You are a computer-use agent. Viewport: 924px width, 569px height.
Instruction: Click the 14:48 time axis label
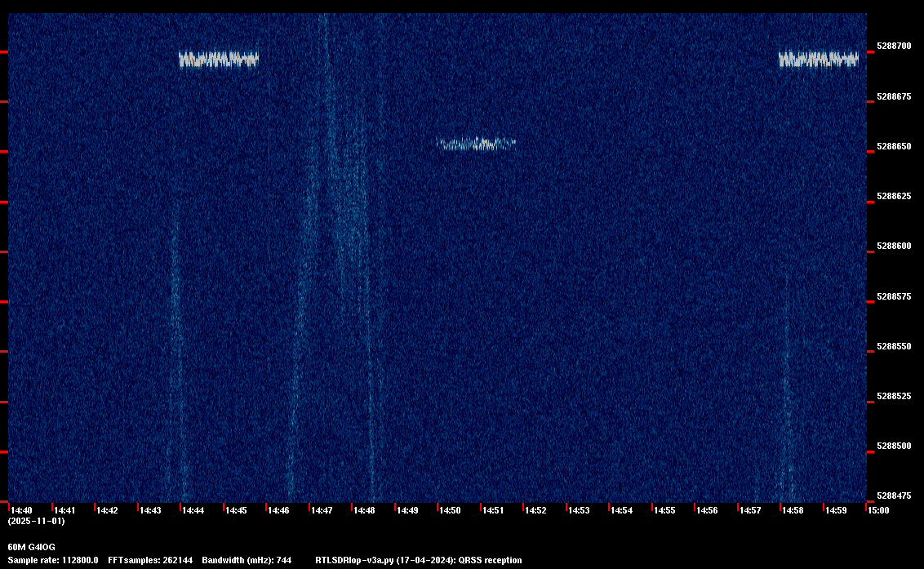pos(364,510)
